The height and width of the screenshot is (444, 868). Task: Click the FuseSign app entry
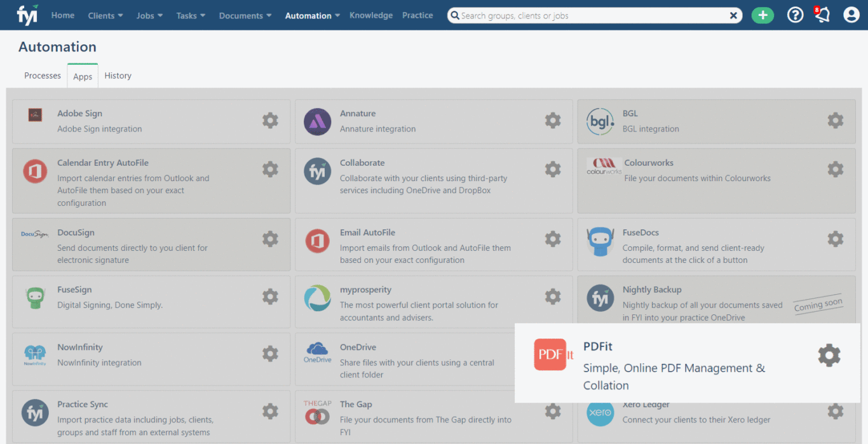(76, 290)
